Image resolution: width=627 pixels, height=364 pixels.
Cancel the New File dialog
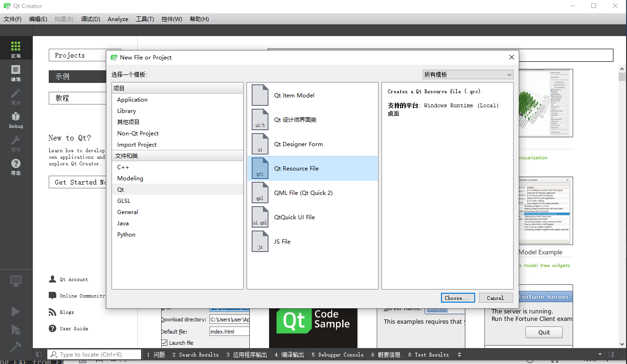495,298
